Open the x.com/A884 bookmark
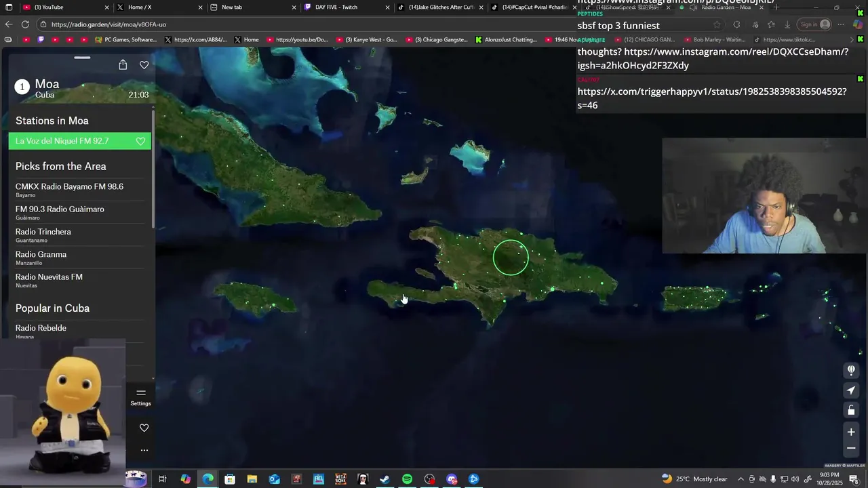 [x=196, y=40]
